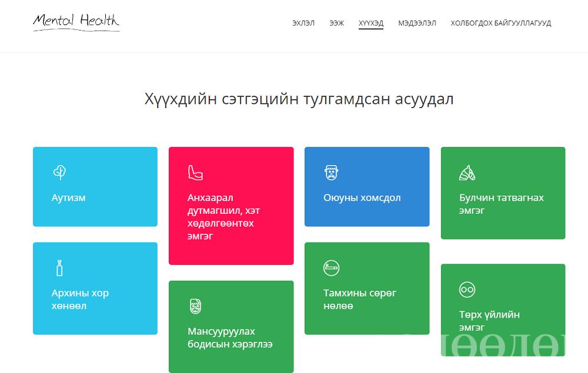The height and width of the screenshot is (373, 588).
Task: Open the ЭХЛЭЛ menu item
Action: point(303,23)
